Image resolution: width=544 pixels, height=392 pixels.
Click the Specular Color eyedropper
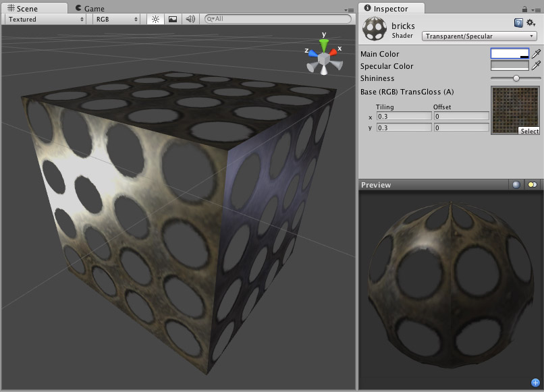[x=535, y=65]
